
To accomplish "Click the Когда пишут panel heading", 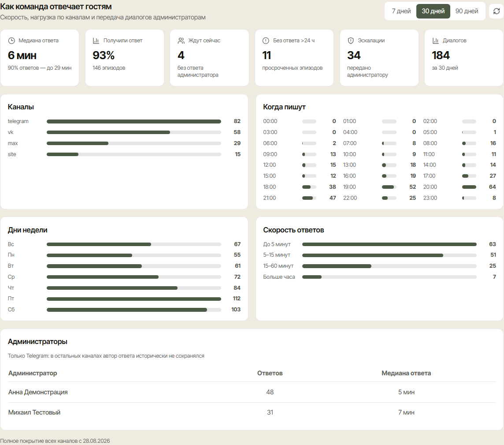I will pyautogui.click(x=284, y=107).
